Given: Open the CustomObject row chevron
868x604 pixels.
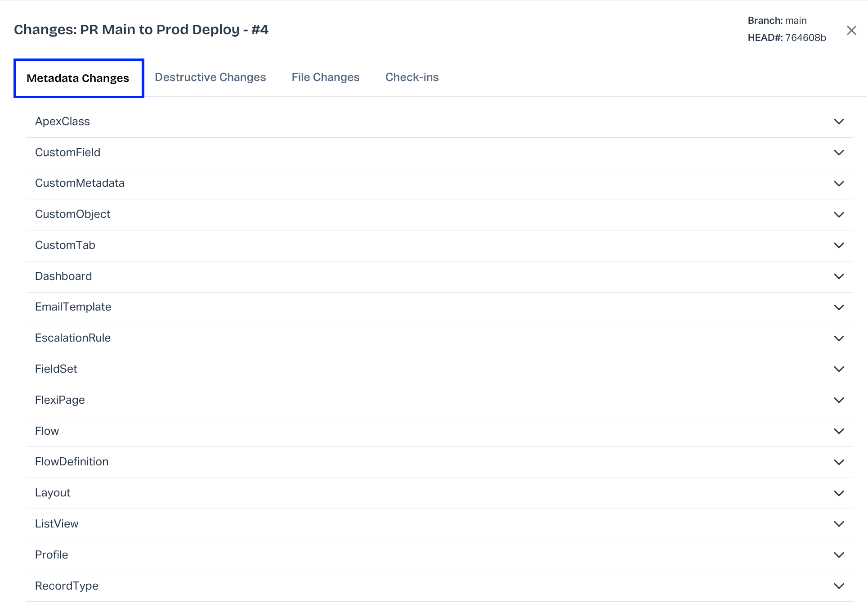Looking at the screenshot, I should [839, 215].
